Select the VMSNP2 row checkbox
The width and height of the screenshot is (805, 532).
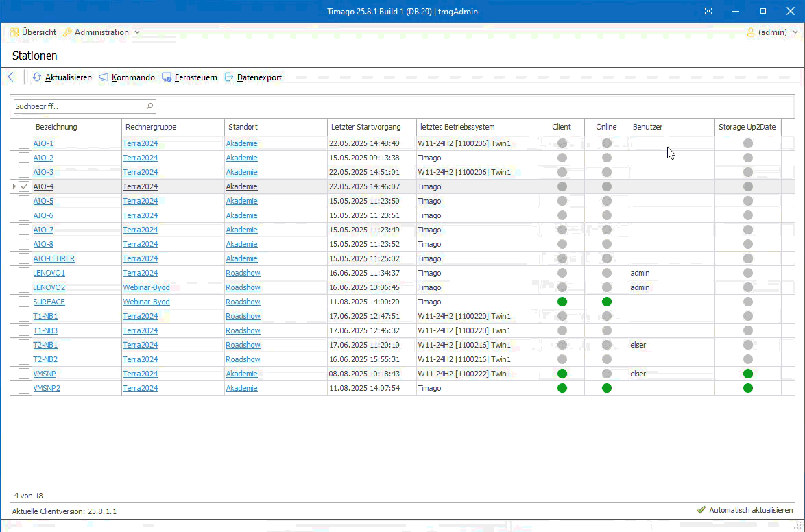click(x=24, y=388)
